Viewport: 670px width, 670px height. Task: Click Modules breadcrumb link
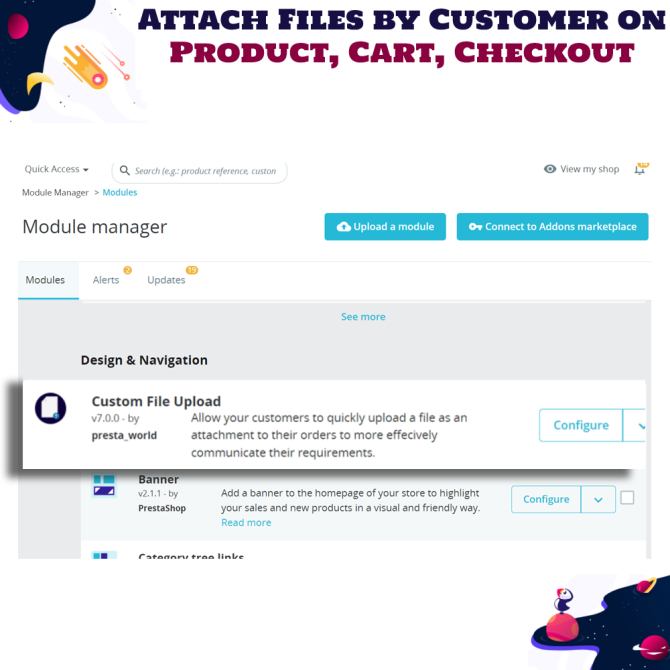[120, 192]
